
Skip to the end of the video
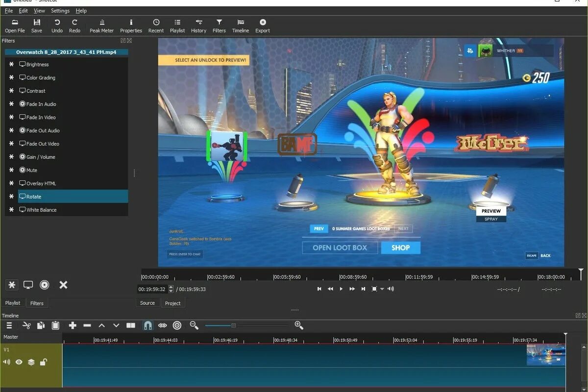363,289
